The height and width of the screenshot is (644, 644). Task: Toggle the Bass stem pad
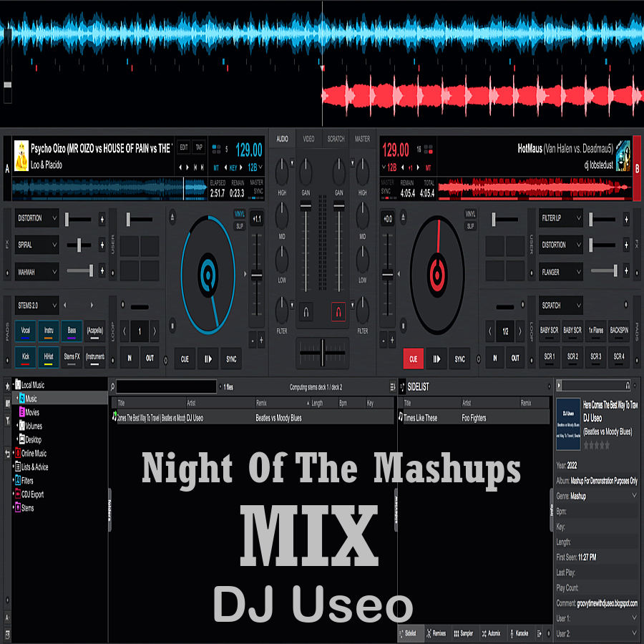click(x=72, y=331)
